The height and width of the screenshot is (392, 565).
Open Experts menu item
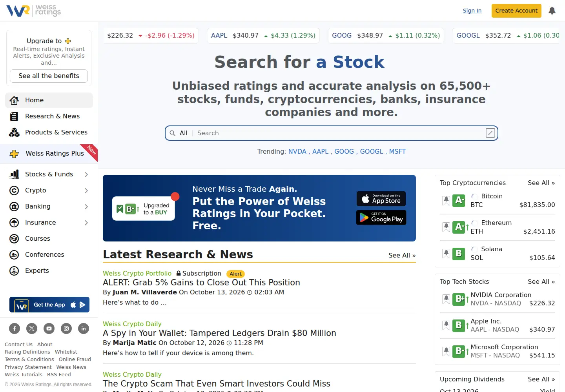pos(49,271)
